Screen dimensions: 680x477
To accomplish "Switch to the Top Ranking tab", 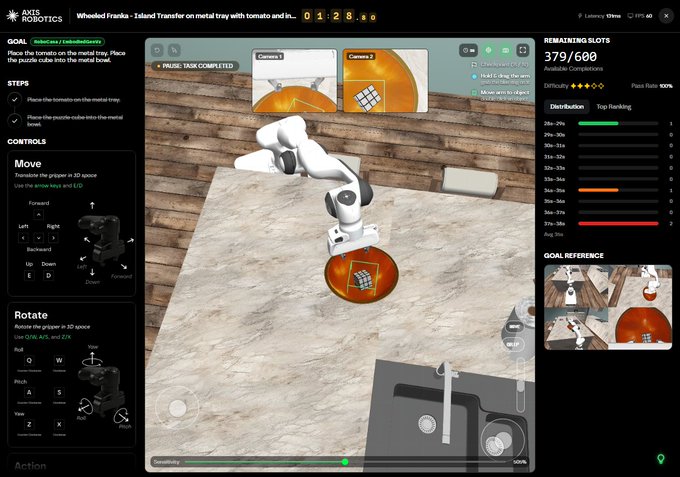I will 614,107.
